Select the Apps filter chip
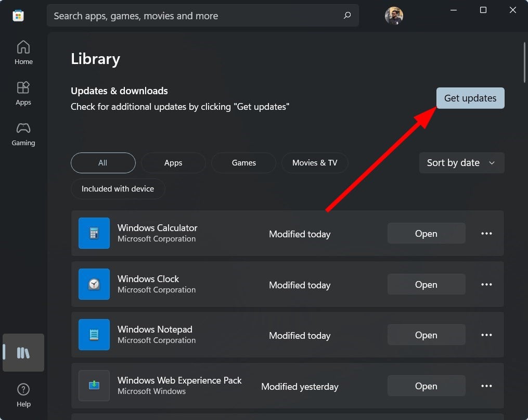The height and width of the screenshot is (420, 528). coord(173,163)
